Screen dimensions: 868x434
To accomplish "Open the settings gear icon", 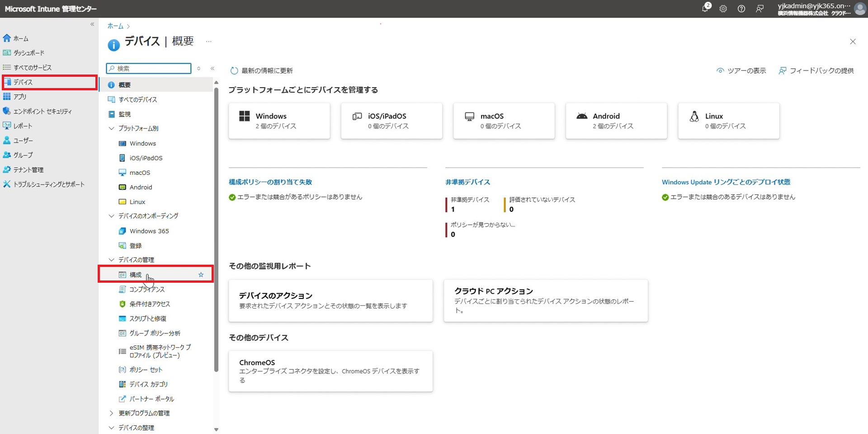I will click(723, 9).
